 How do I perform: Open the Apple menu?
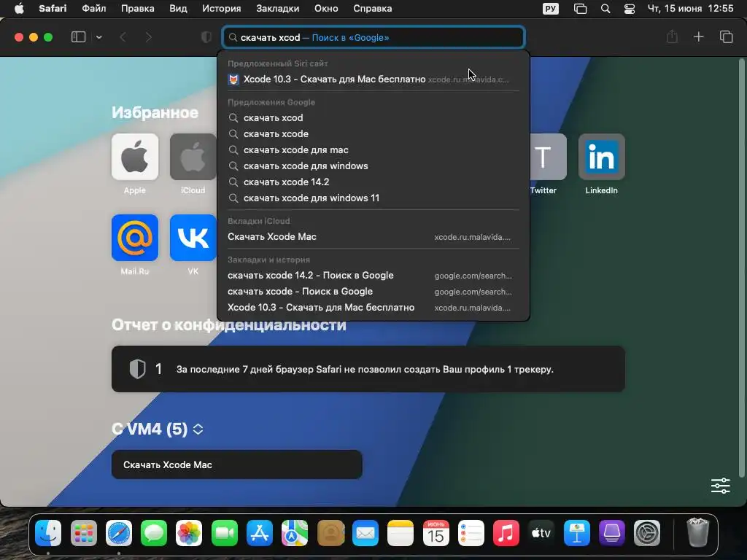[x=19, y=9]
